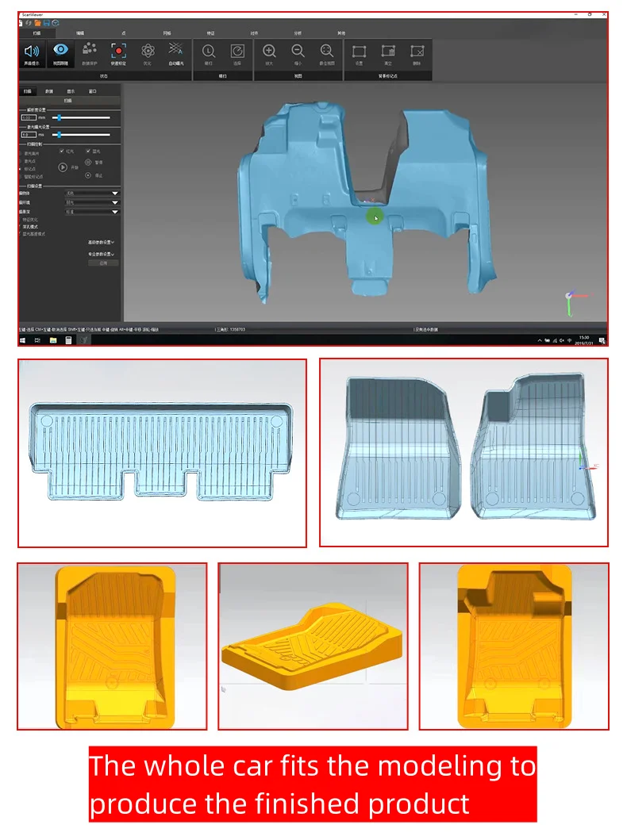This screenshot has width=627, height=840.
Task: Toggle the sound prompt speaker icon
Action: pyautogui.click(x=32, y=51)
